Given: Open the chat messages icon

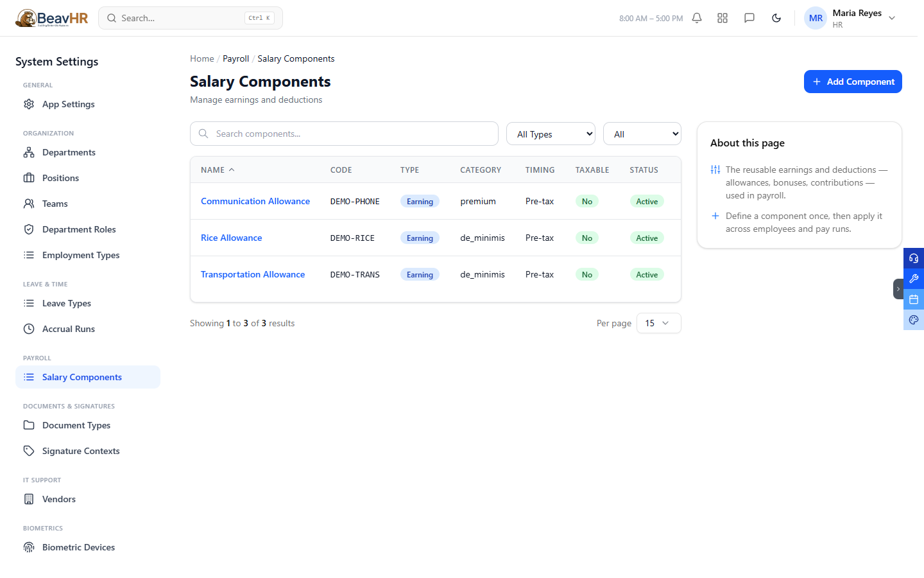Looking at the screenshot, I should coord(749,18).
